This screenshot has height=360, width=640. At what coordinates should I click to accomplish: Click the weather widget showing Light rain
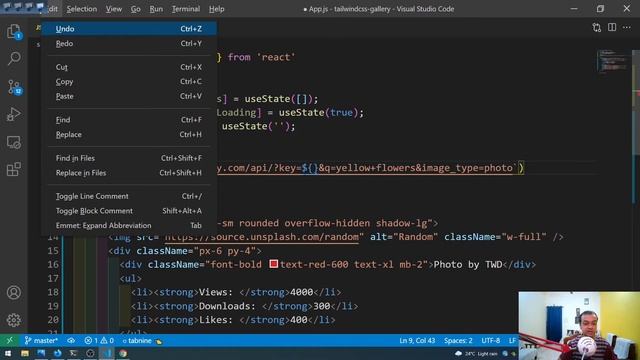click(x=476, y=353)
